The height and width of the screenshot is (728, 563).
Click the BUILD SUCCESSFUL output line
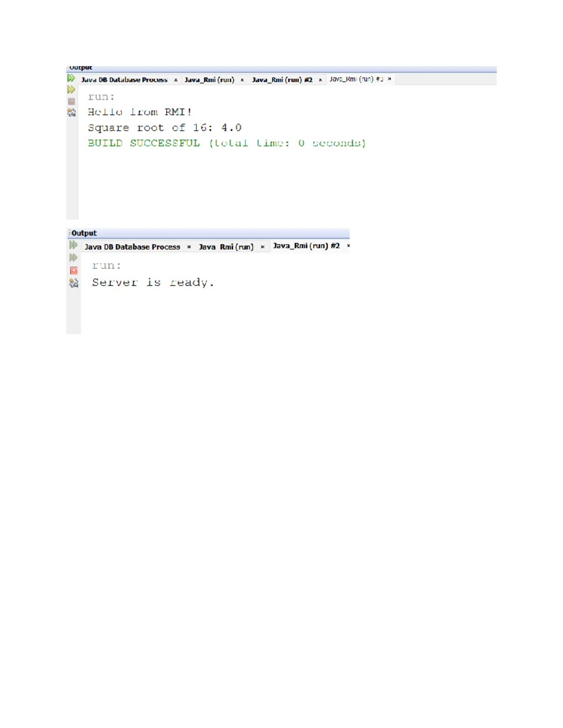click(x=226, y=143)
